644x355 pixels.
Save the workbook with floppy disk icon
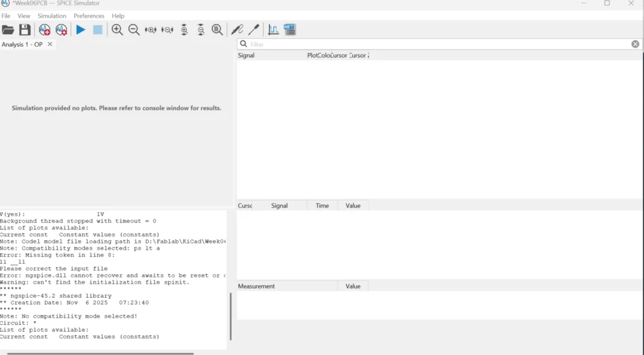(x=24, y=30)
